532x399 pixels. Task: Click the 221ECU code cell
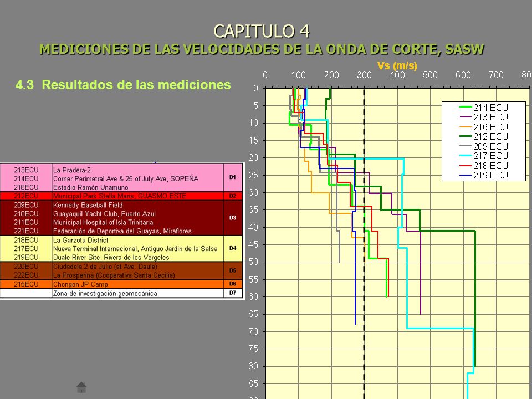[26, 231]
